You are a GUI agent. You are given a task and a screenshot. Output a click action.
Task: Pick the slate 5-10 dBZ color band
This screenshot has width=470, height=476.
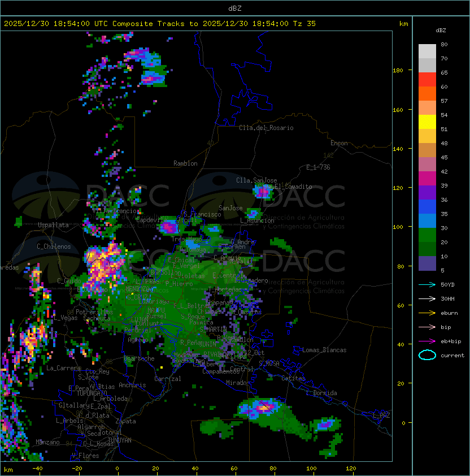427,263
